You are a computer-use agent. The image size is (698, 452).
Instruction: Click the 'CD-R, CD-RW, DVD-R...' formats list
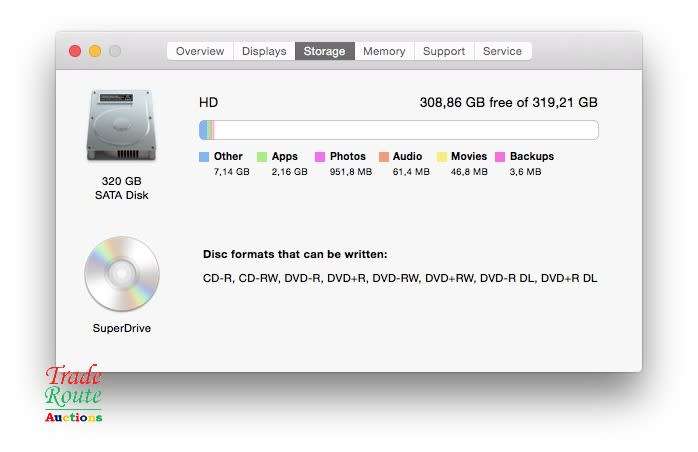tap(400, 278)
